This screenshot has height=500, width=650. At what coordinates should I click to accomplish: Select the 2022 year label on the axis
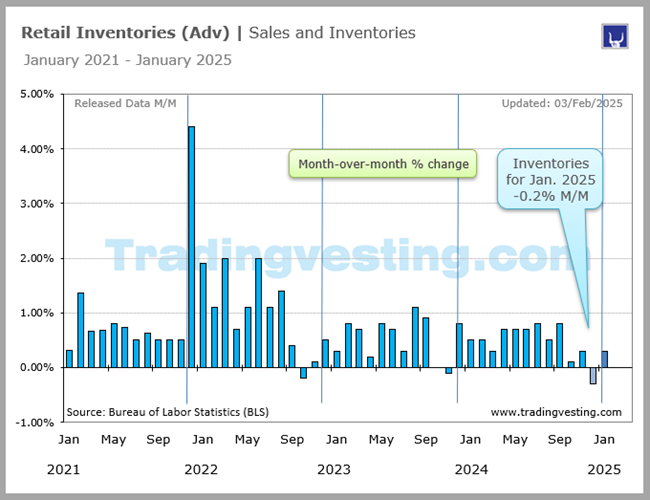(201, 469)
